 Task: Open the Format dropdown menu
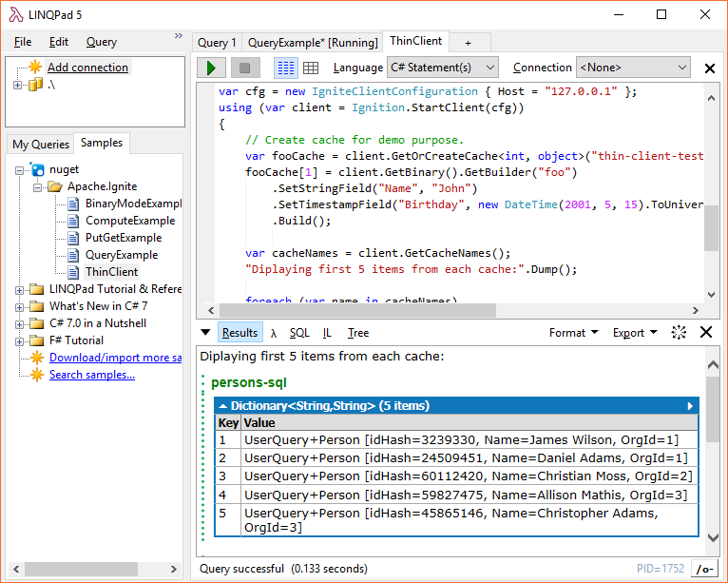coord(573,333)
